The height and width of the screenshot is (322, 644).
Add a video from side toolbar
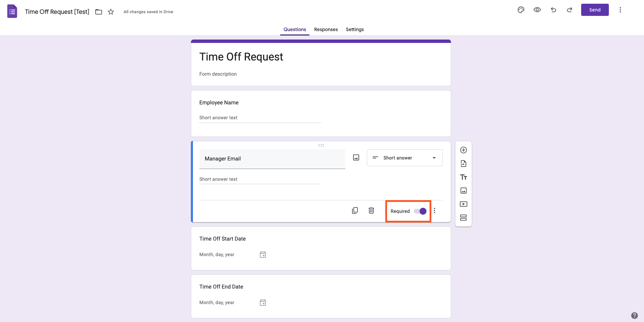(x=464, y=204)
